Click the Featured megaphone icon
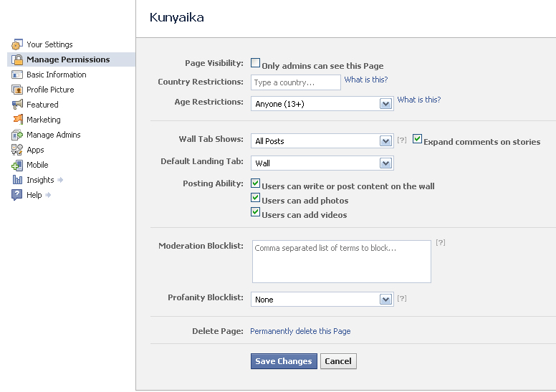 pos(17,105)
